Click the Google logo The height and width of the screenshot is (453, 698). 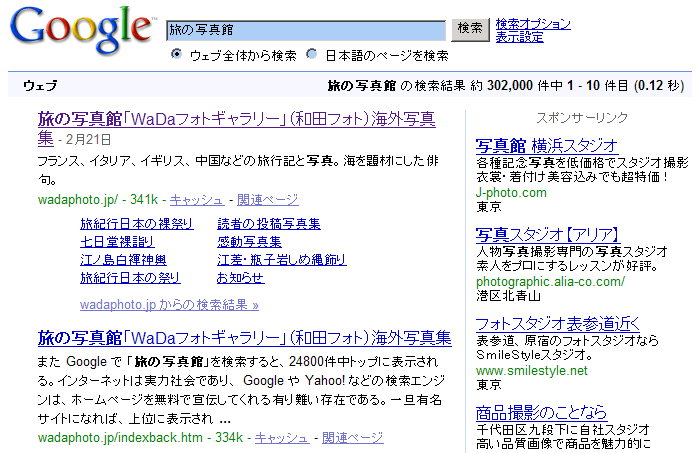(82, 30)
